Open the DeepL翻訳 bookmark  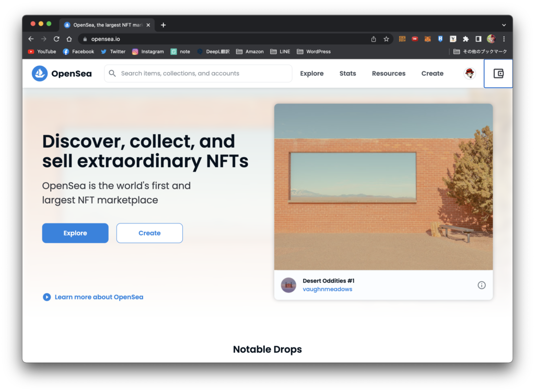(x=213, y=52)
